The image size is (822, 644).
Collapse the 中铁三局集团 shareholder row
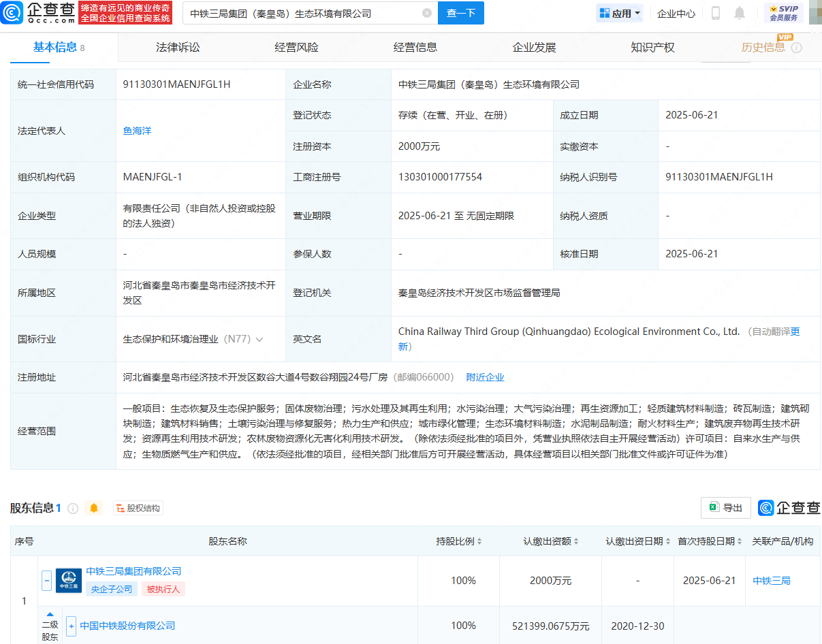click(47, 581)
